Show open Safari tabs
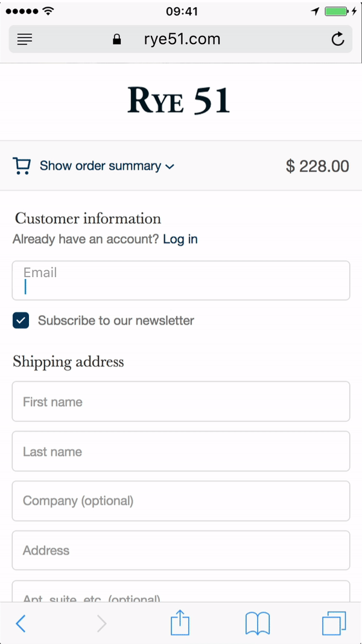This screenshot has height=644, width=362. 334,623
